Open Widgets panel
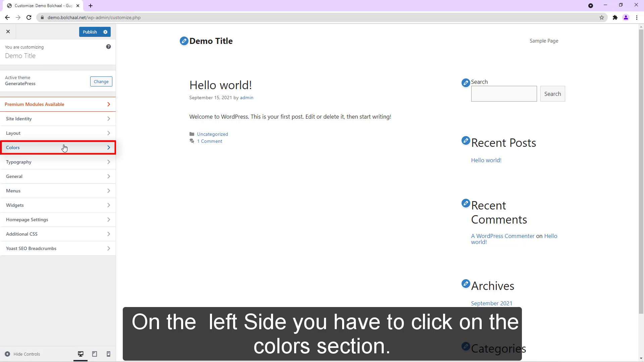 click(58, 205)
